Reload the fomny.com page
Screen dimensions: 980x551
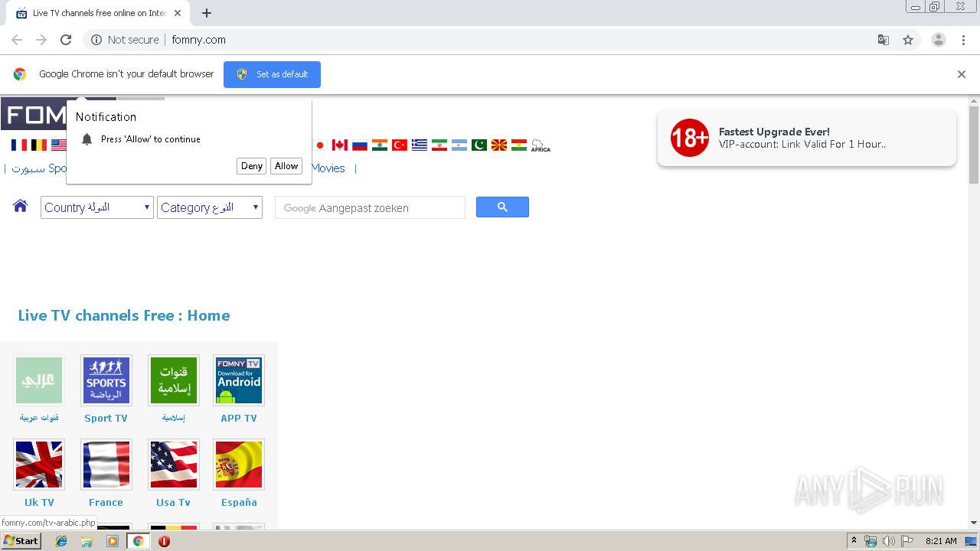point(66,40)
